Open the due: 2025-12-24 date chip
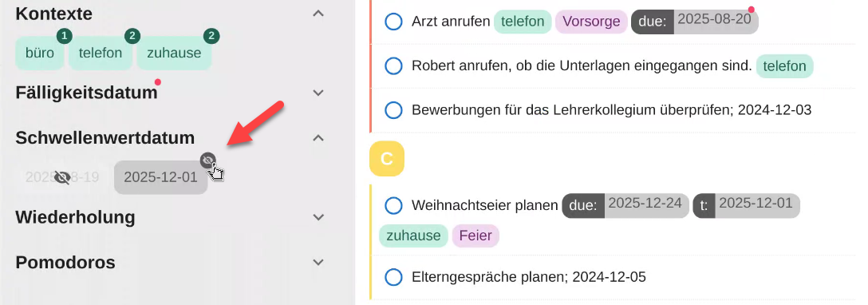This screenshot has width=868, height=305. tap(625, 205)
